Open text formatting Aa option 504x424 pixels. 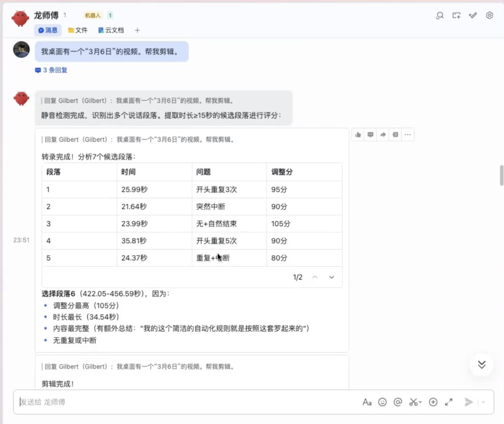[x=367, y=402]
